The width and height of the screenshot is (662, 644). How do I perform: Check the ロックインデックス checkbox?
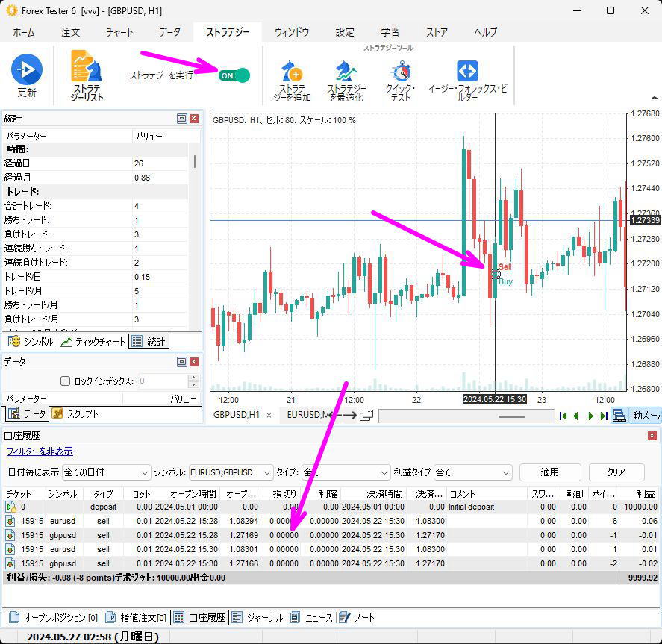65,381
